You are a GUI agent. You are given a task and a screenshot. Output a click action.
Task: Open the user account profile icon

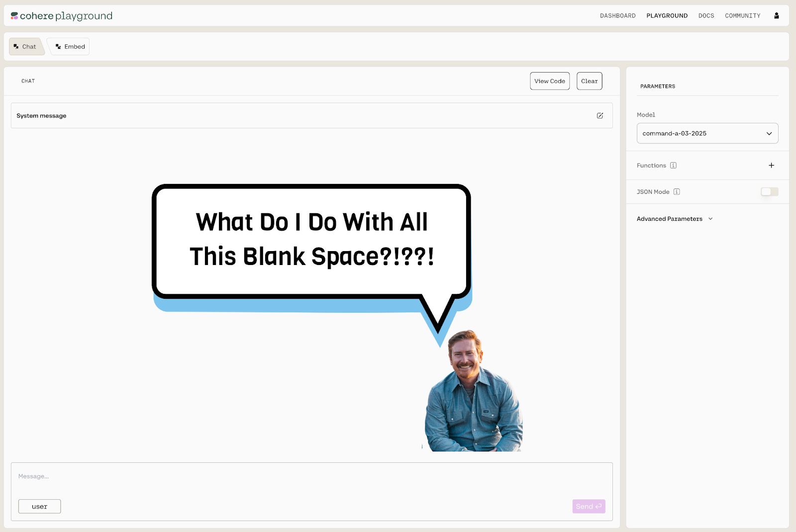point(776,16)
